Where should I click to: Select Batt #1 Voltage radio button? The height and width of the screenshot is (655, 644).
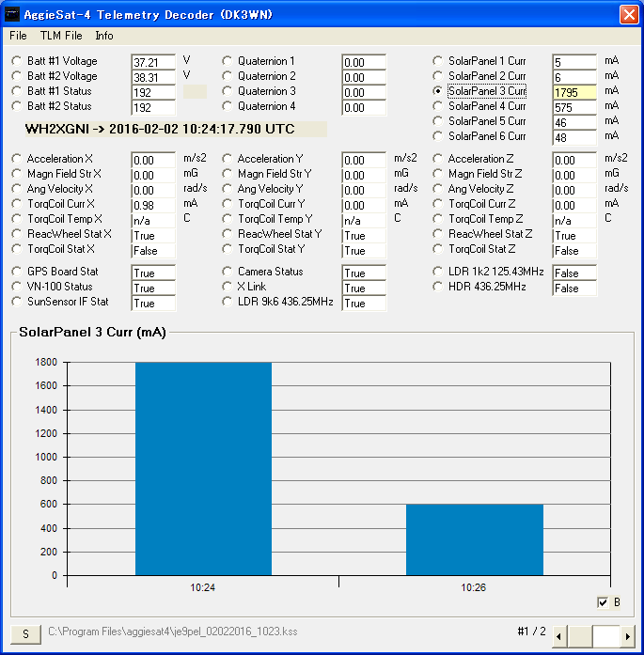[x=17, y=61]
